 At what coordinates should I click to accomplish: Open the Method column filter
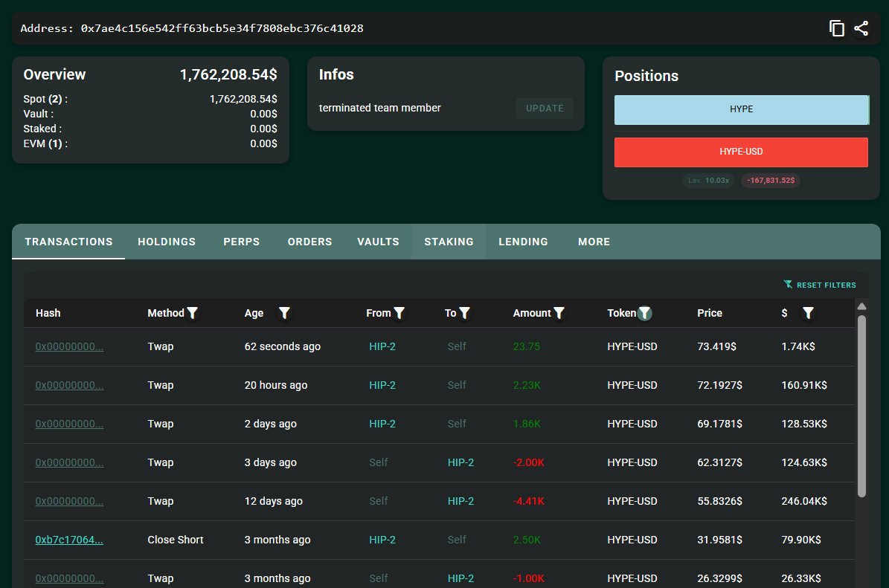pos(193,313)
